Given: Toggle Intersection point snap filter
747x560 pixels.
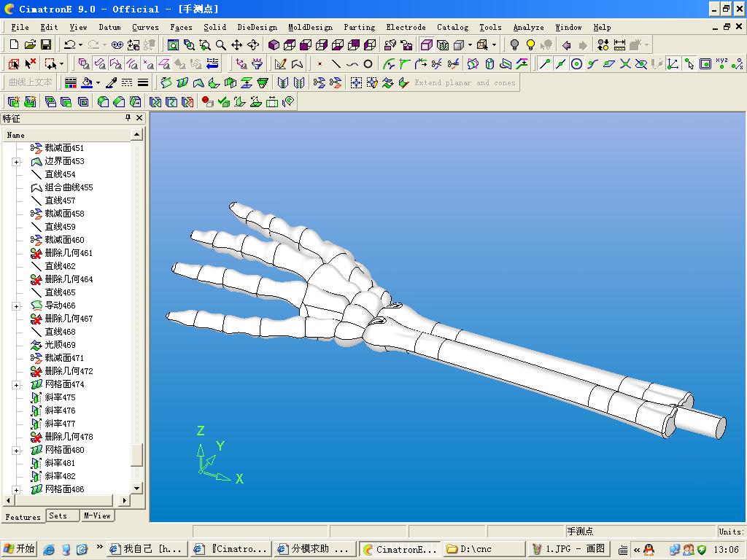Looking at the screenshot, I should pyautogui.click(x=625, y=64).
